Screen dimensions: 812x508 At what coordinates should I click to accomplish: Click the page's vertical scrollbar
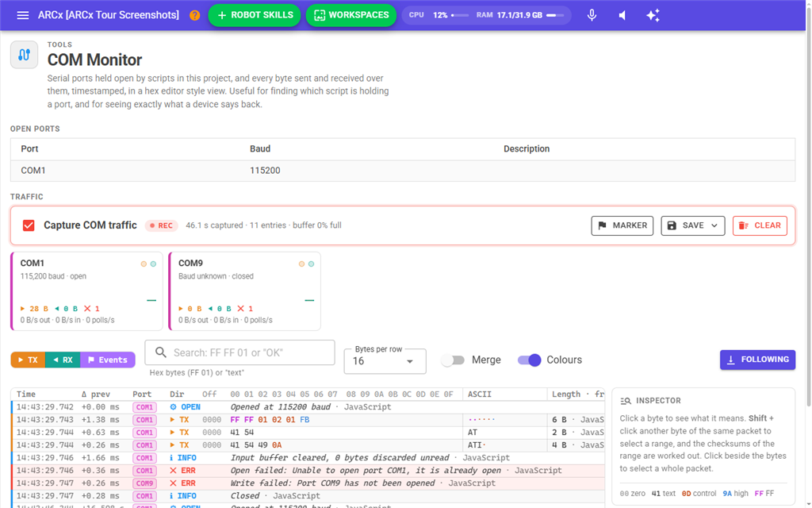click(x=807, y=207)
